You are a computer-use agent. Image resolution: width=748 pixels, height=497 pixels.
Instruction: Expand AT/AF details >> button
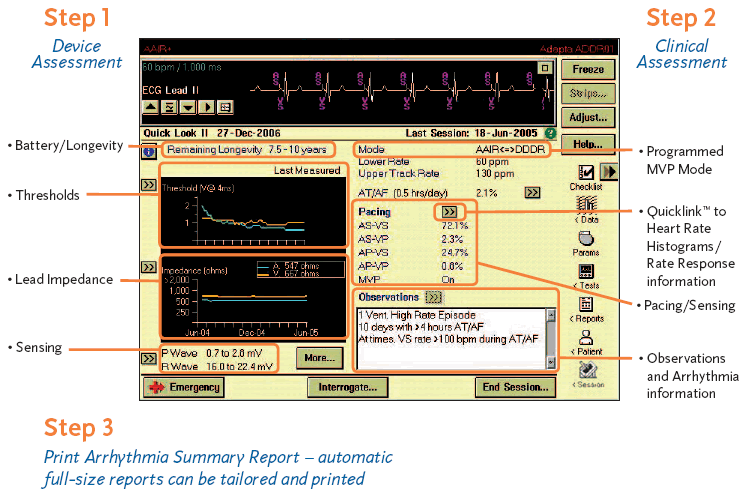(532, 192)
